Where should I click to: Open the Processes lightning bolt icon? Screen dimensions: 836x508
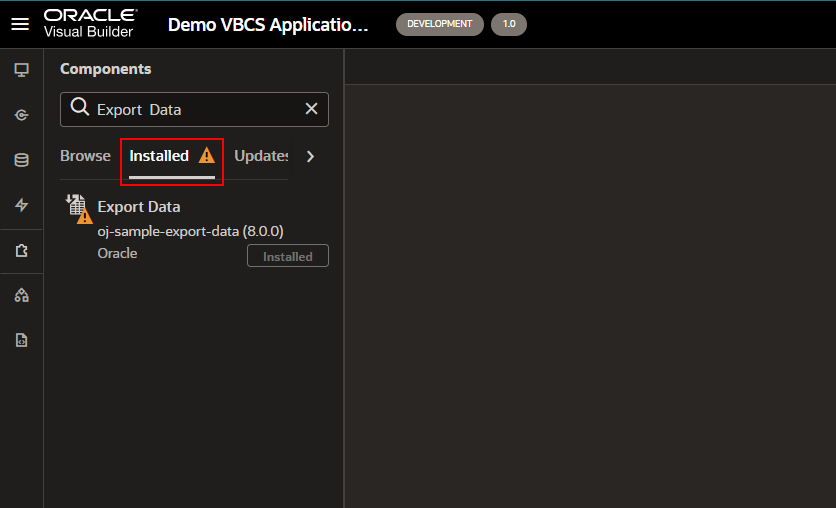click(21, 205)
